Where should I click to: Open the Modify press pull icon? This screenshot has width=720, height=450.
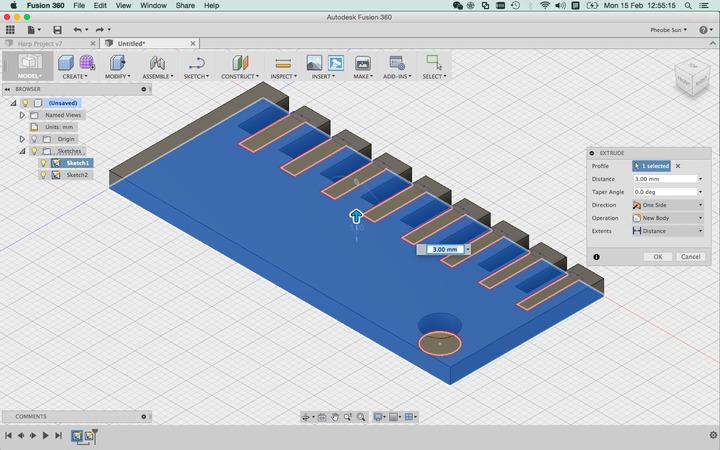[x=117, y=63]
